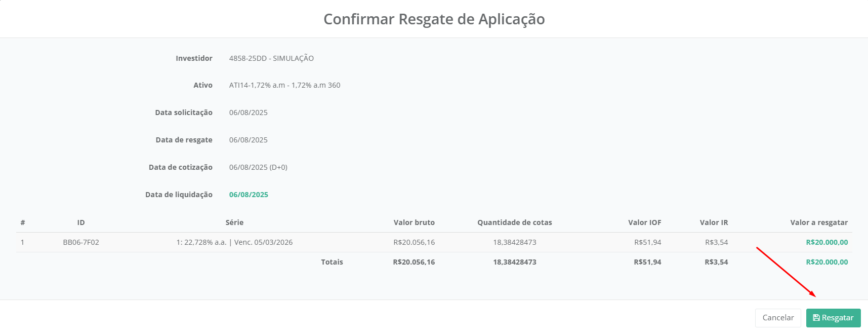Viewport: 868px width, 335px height.
Task: Click the green Data de liquidação date
Action: tap(249, 195)
